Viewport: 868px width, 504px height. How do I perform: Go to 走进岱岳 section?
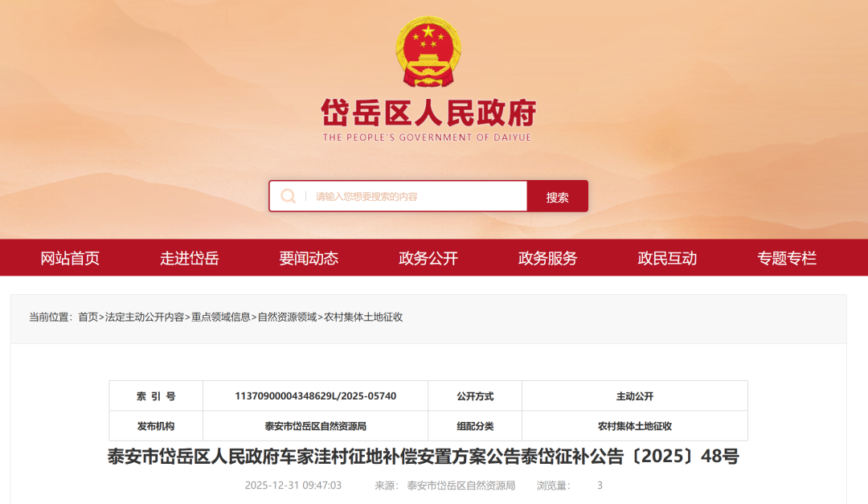pos(189,258)
